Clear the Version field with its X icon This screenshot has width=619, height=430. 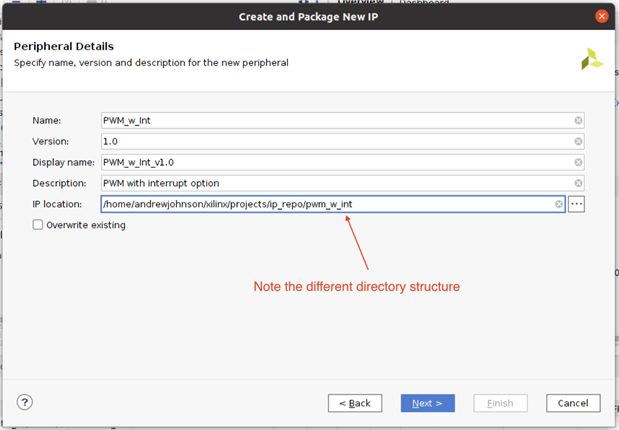point(578,141)
